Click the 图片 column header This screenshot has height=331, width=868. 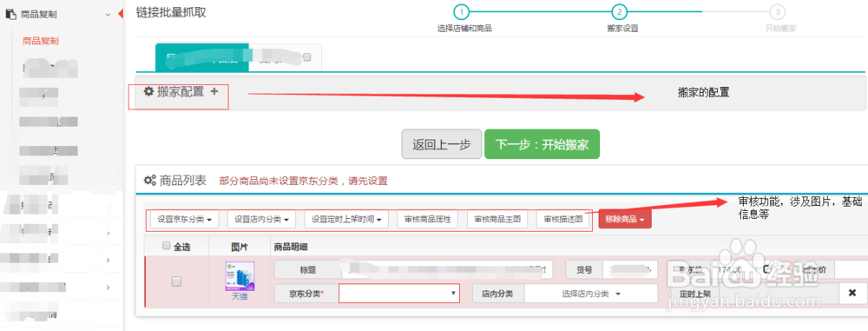coord(240,247)
